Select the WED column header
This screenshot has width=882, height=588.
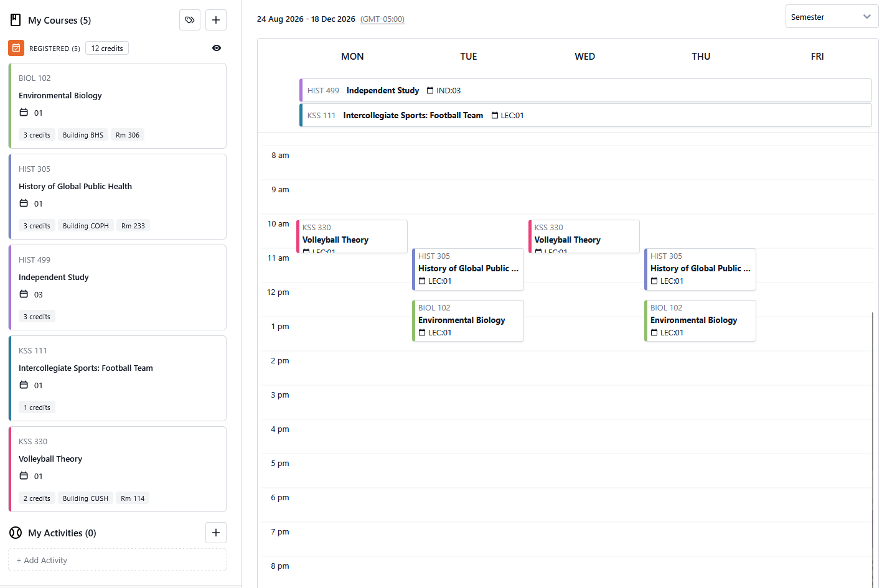(585, 57)
